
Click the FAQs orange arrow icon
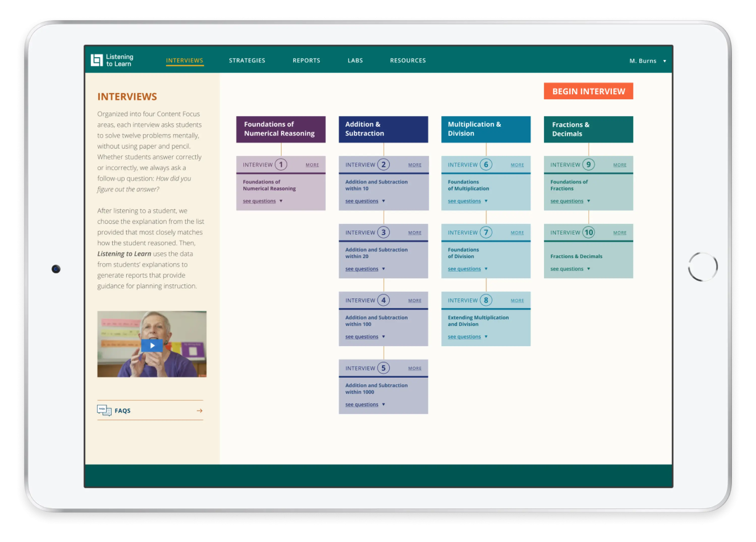click(199, 411)
